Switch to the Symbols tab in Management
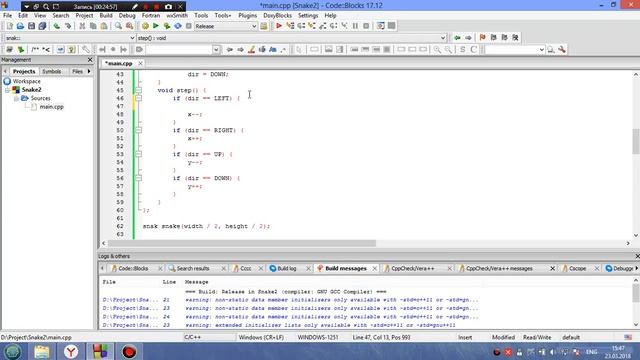 click(x=51, y=71)
